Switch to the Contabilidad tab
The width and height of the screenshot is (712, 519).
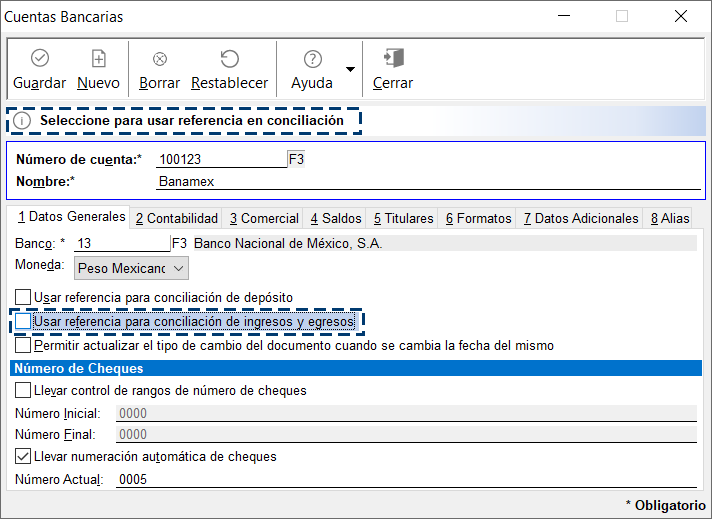[x=177, y=218]
